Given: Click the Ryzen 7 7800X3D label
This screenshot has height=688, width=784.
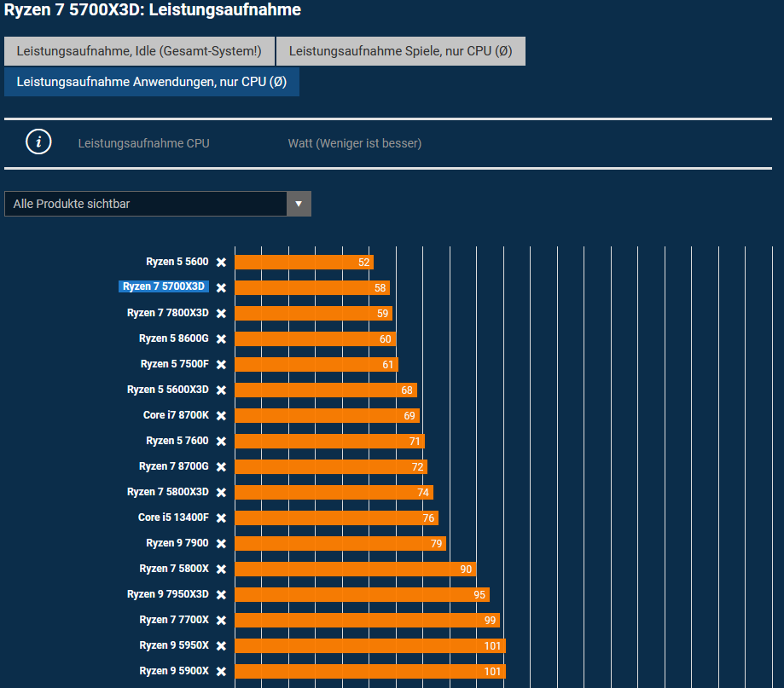Looking at the screenshot, I should click(167, 313).
